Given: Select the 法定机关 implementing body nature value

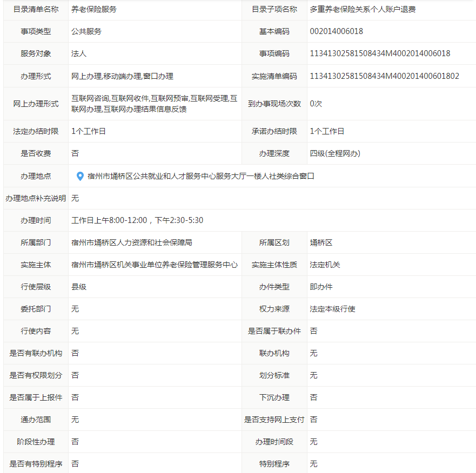Looking at the screenshot, I should 325,265.
